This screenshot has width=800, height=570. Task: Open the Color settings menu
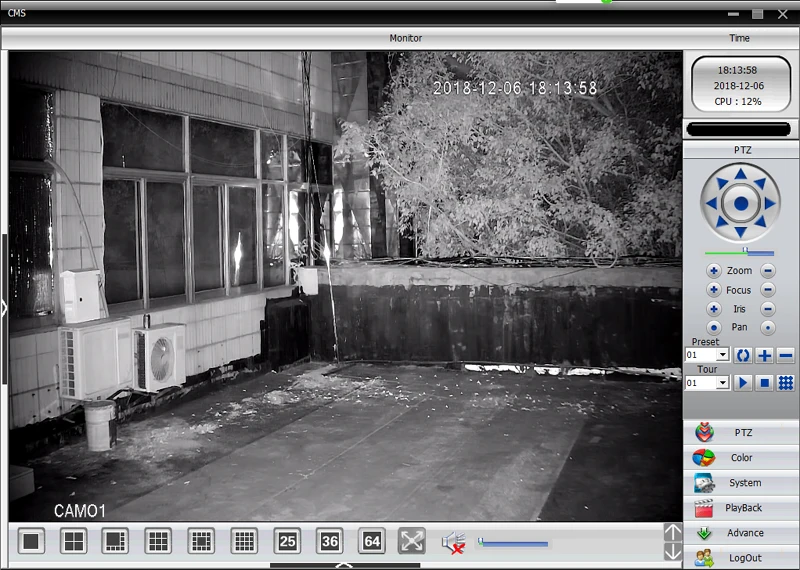[x=741, y=458]
